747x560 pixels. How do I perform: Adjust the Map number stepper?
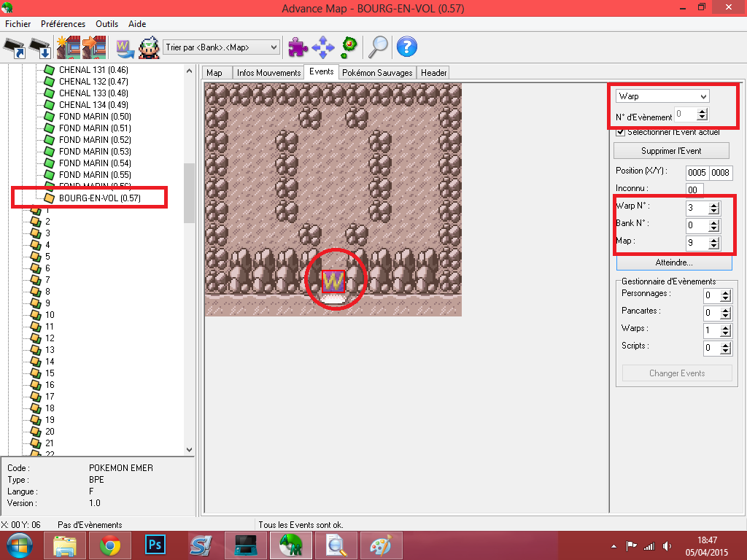[x=713, y=243]
